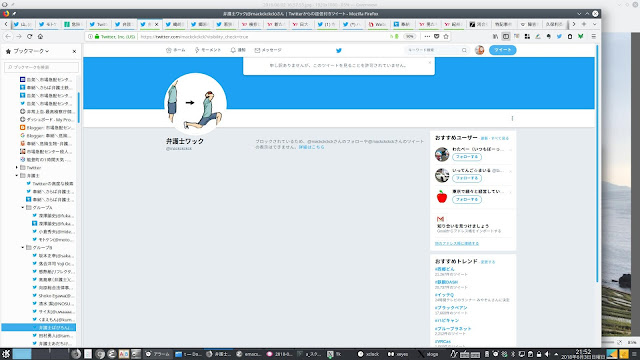Click the apple avatar in recommended users
Viewport: 640px width, 360px height.
pyautogui.click(x=442, y=197)
